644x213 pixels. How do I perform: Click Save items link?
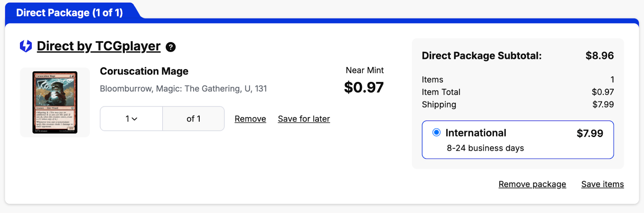click(x=602, y=184)
